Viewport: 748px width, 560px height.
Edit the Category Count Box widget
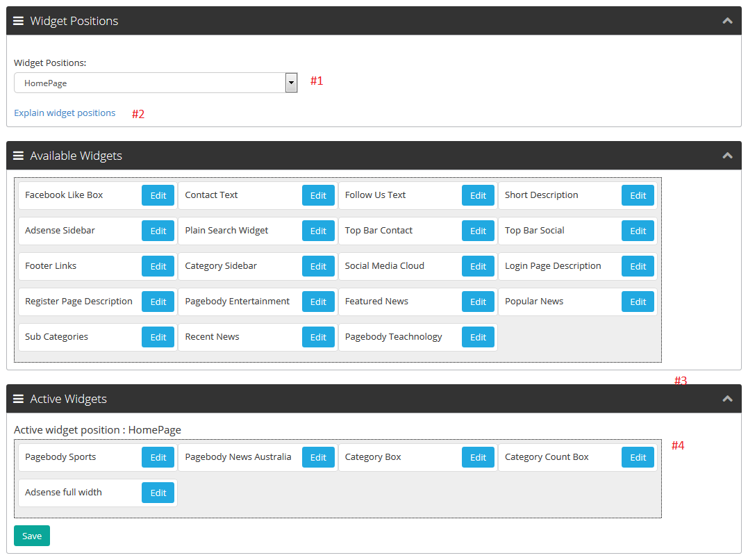(x=638, y=457)
